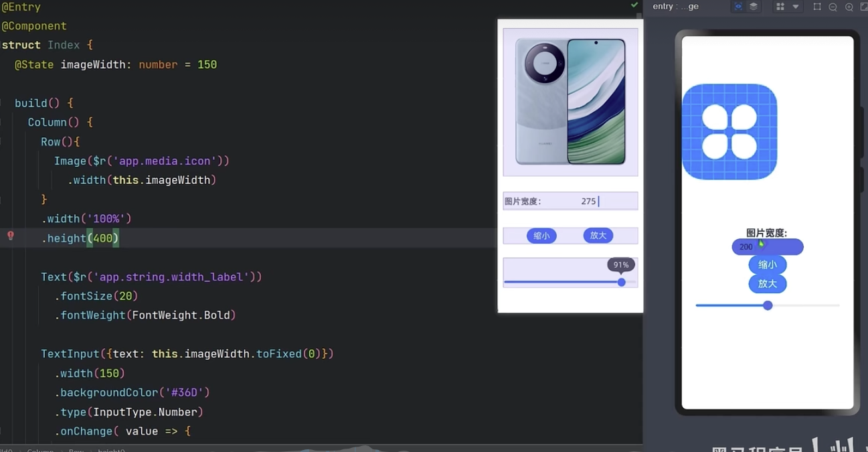The image size is (868, 452).
Task: Select the 'entry' previewer tab
Action: (675, 7)
